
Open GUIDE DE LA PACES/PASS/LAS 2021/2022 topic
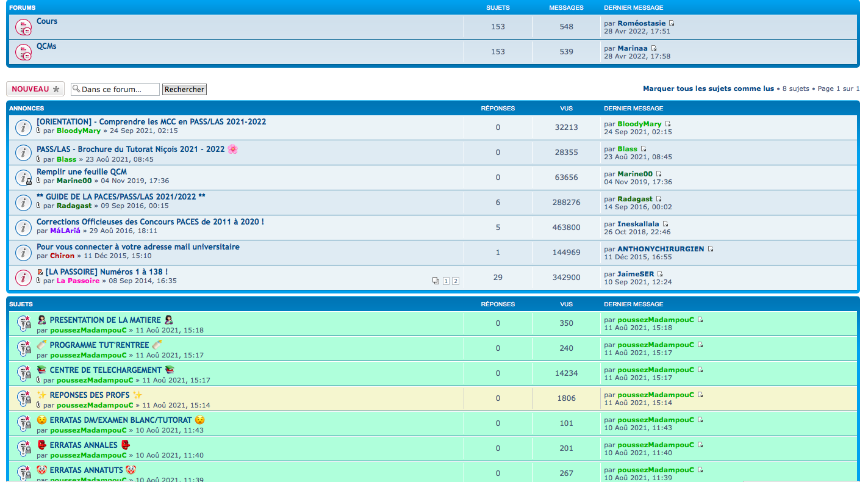click(121, 196)
